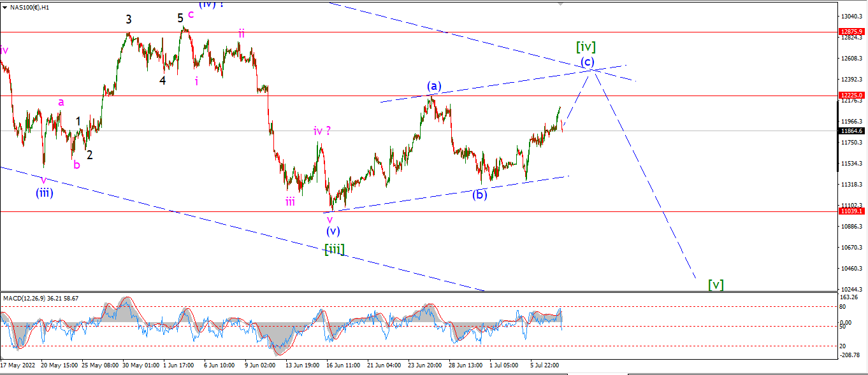This screenshot has width=868, height=375.
Task: Select the black '5' wave label
Action: [x=180, y=18]
